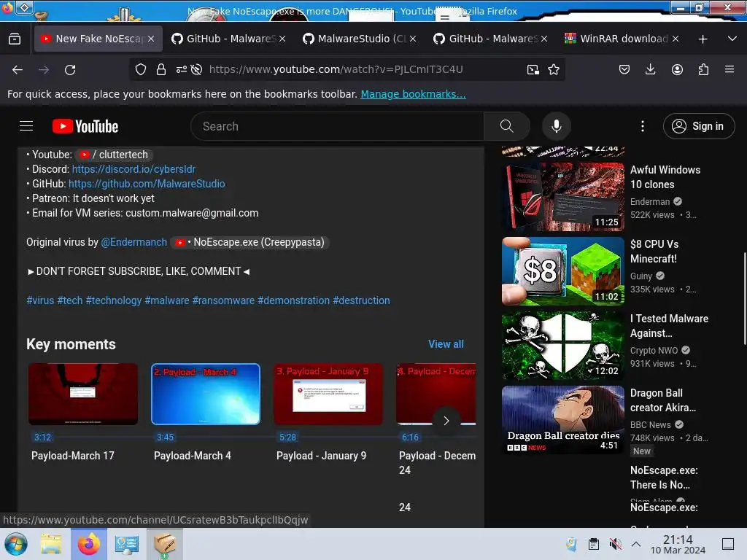Viewport: 747px width, 560px height.
Task: Open the tracking protection shield icon
Action: [141, 69]
